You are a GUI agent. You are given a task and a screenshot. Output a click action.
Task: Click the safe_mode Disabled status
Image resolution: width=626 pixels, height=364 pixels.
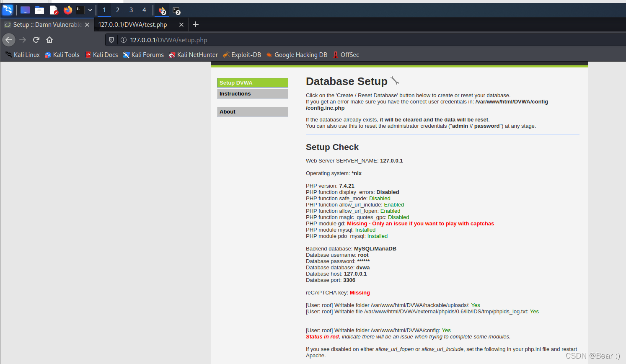(x=380, y=199)
